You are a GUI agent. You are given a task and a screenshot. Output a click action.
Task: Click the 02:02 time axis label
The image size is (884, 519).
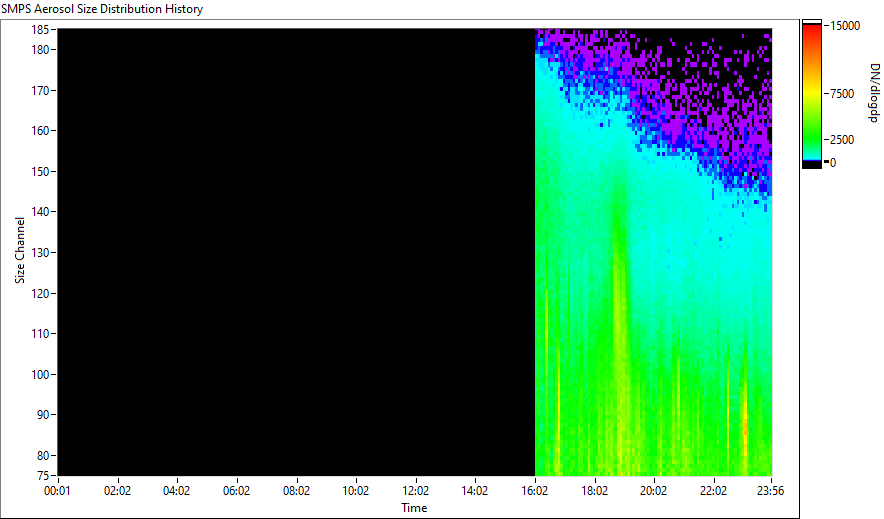(117, 491)
